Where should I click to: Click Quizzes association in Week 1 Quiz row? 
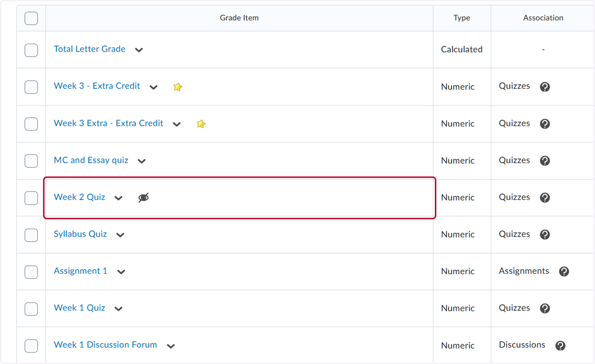tap(514, 308)
